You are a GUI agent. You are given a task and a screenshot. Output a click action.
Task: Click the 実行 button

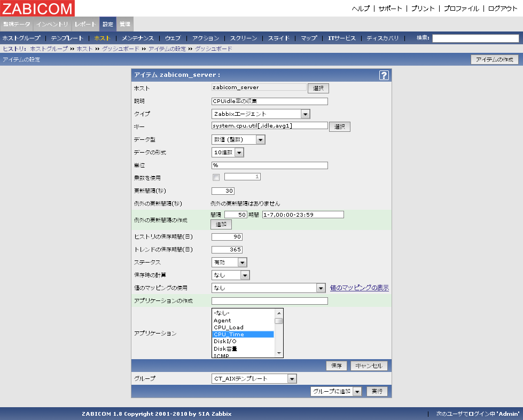pyautogui.click(x=377, y=391)
